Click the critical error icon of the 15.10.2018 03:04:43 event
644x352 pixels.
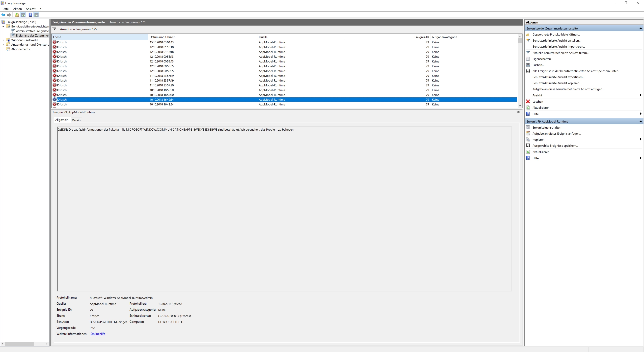(55, 42)
